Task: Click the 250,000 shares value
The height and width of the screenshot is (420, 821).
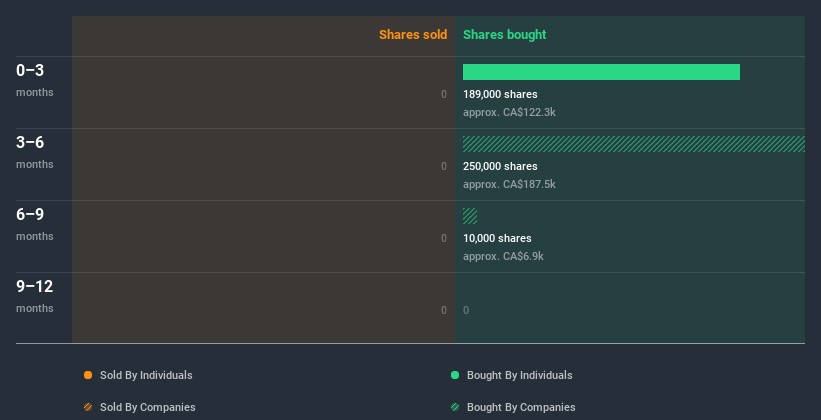Action: click(500, 166)
